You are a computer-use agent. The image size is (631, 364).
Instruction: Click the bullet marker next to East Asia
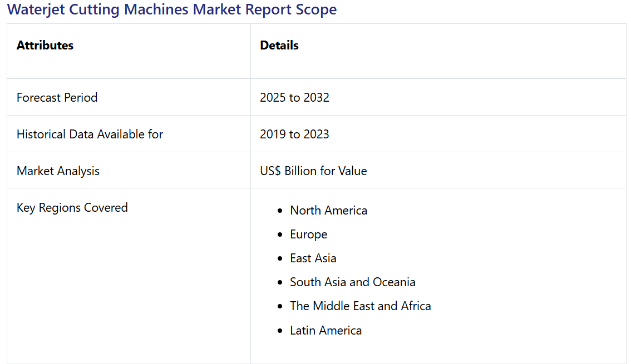coord(280,259)
